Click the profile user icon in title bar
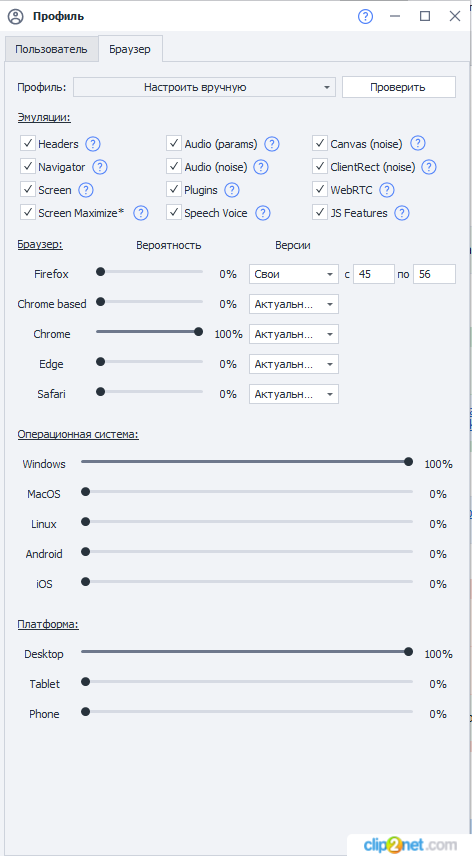 (16, 16)
